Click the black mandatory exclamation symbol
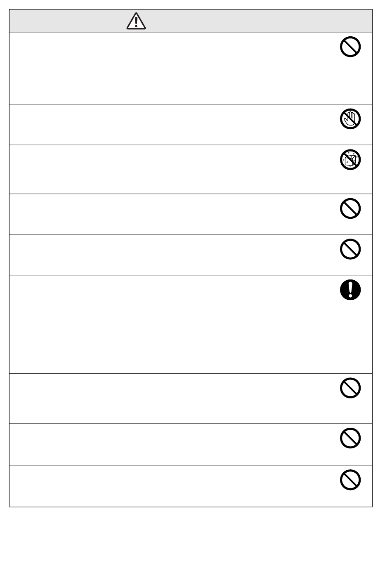392x573 pixels. click(x=350, y=290)
